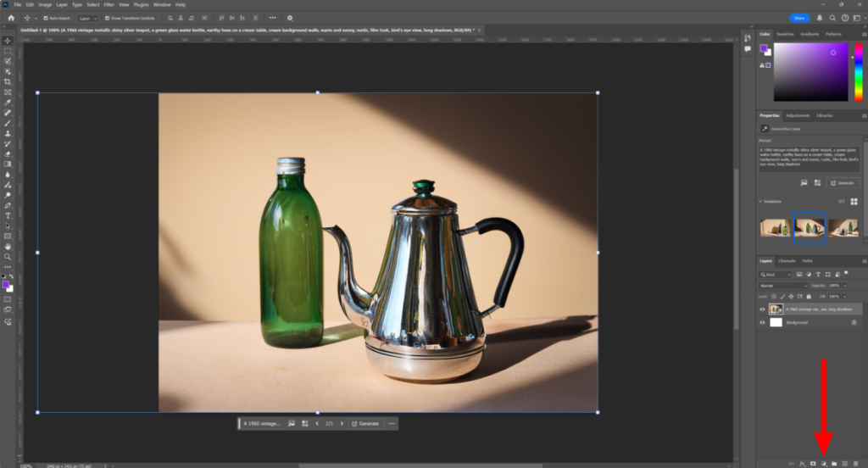Click the color picker field
This screenshot has height=468, width=868.
pyautogui.click(x=811, y=72)
